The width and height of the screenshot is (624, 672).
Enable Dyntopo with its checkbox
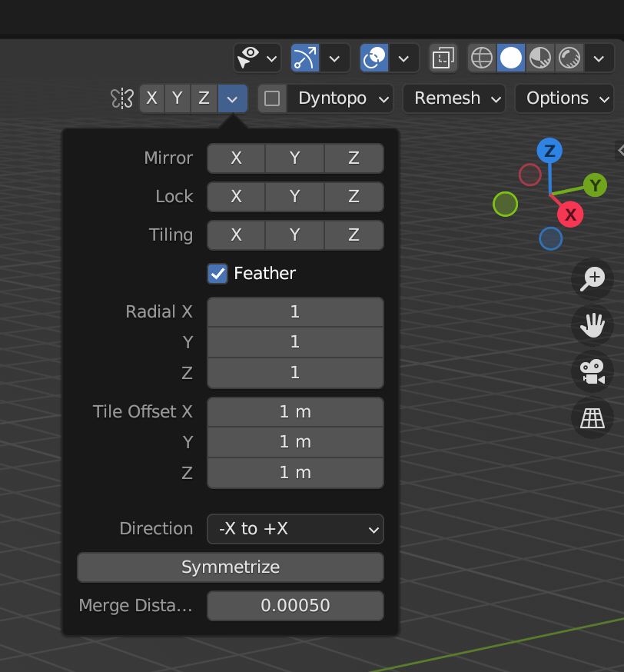click(273, 98)
